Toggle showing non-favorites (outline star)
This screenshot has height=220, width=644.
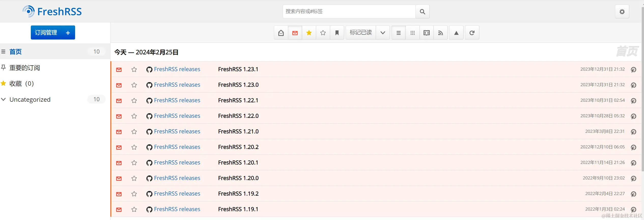click(323, 33)
